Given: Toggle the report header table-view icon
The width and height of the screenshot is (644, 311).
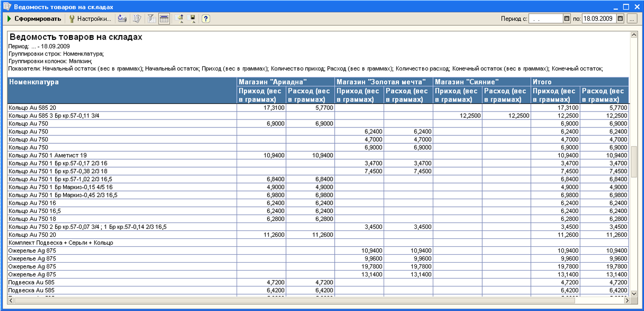Looking at the screenshot, I should pyautogui.click(x=164, y=19).
